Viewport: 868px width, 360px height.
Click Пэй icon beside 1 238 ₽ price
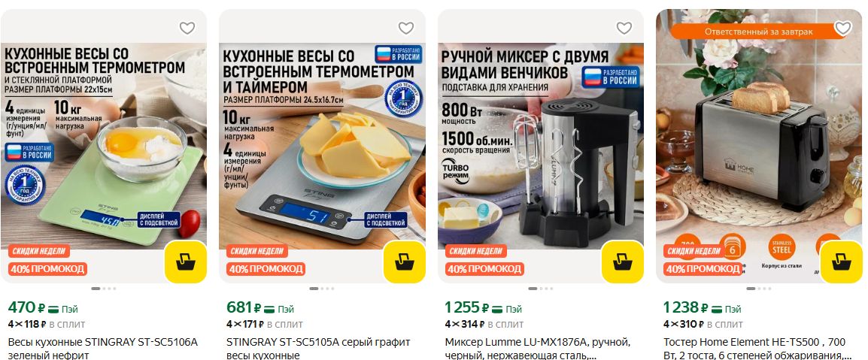(716, 309)
